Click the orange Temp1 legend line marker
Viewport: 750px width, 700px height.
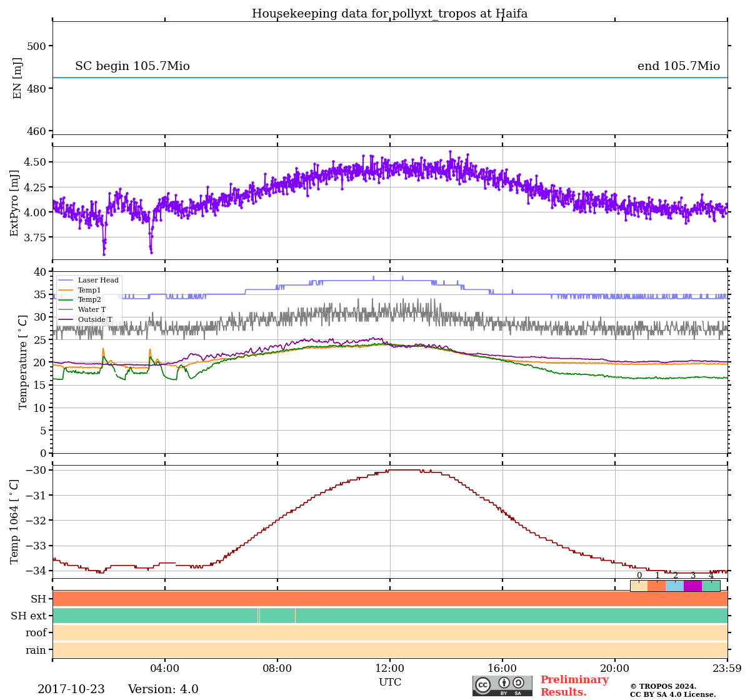click(x=66, y=291)
